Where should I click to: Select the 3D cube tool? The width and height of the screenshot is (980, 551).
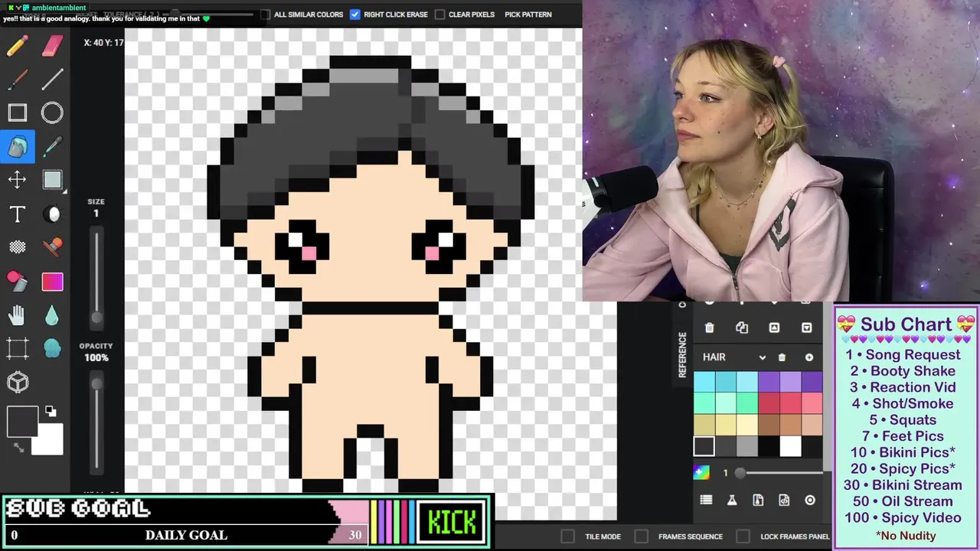click(17, 382)
